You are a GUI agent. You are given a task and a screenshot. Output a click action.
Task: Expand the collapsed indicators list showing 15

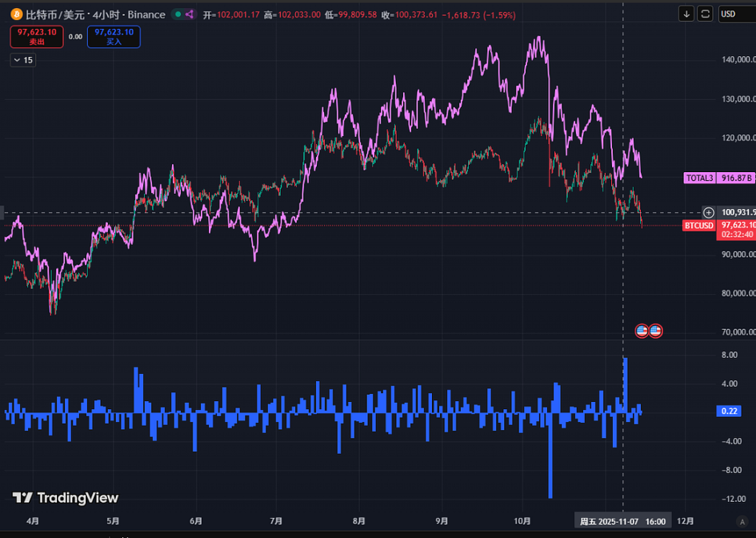pos(22,60)
